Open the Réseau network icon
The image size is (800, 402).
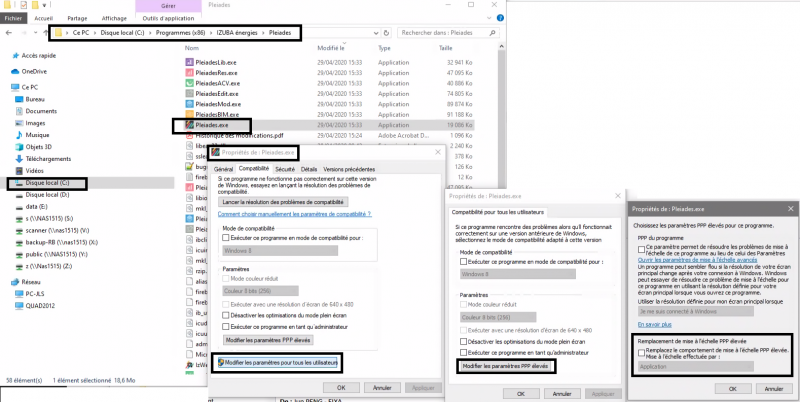[x=15, y=282]
